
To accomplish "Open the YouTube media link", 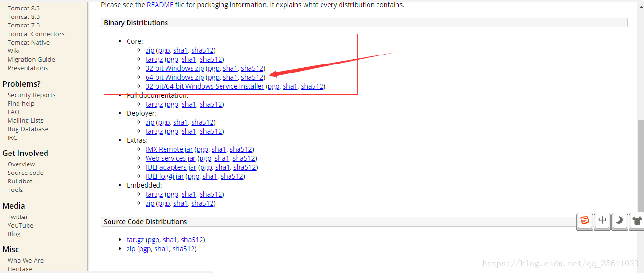I will point(20,225).
